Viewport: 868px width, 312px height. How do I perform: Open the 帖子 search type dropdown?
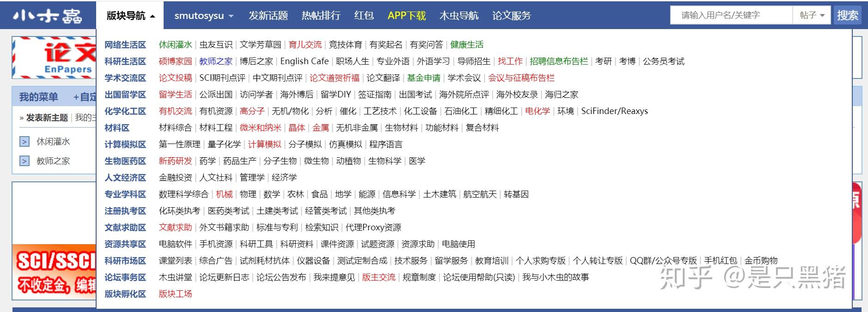[812, 15]
